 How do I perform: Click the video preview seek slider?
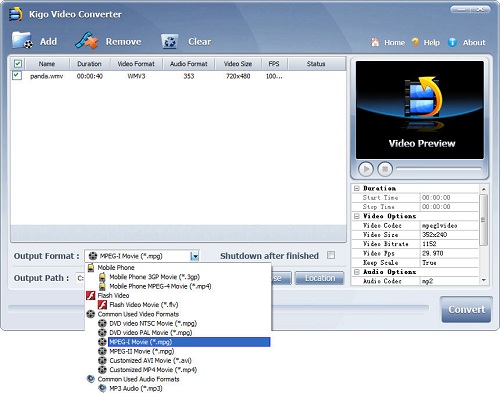[439, 169]
